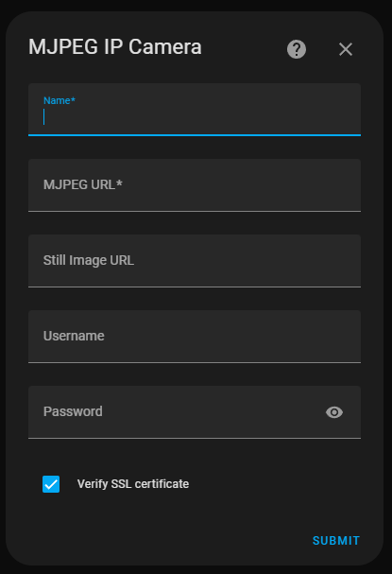Click the Still Image URL placeholder text
Viewport: 392px width, 574px height.
pos(89,260)
